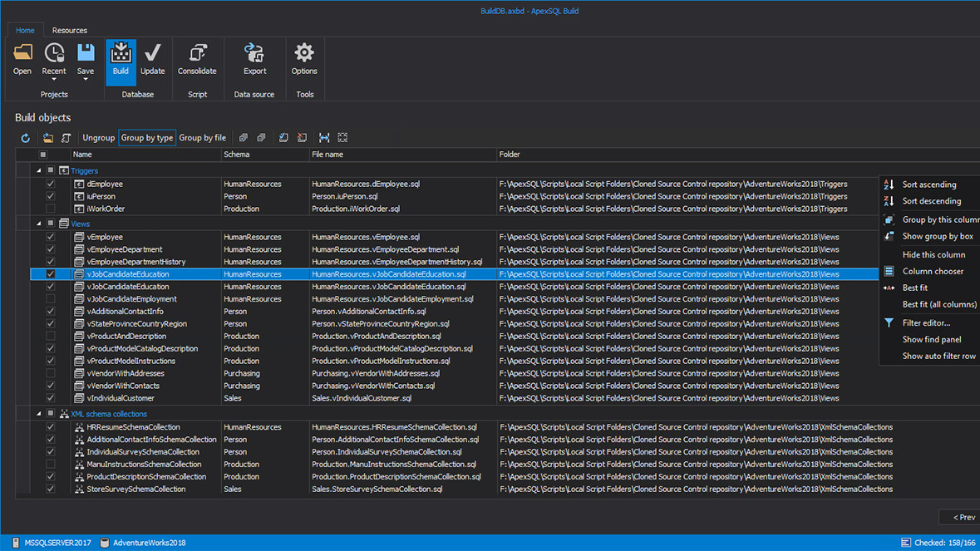Screen dimensions: 980x551
Task: Click the Update database icon
Action: [x=152, y=53]
